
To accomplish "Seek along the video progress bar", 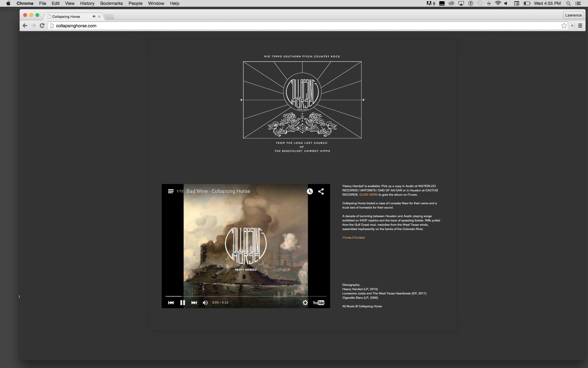I will tap(245, 296).
